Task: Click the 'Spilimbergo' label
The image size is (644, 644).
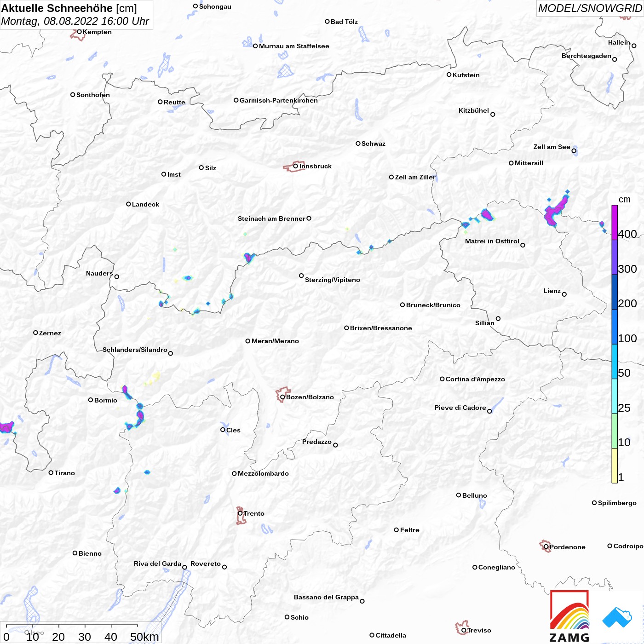Action: pos(617,503)
